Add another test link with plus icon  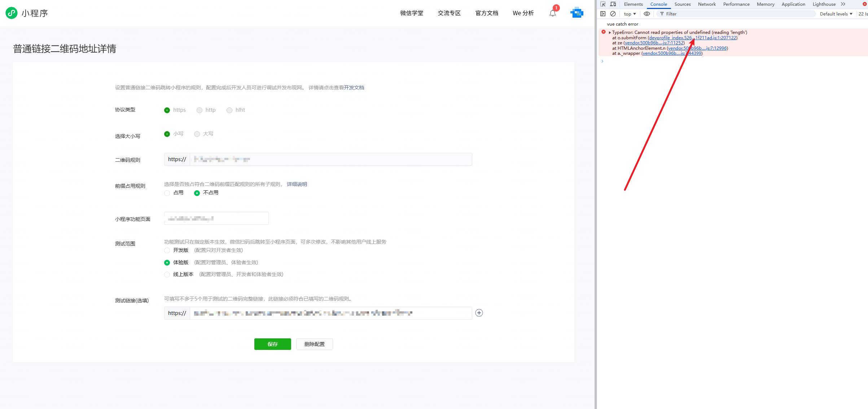point(479,313)
